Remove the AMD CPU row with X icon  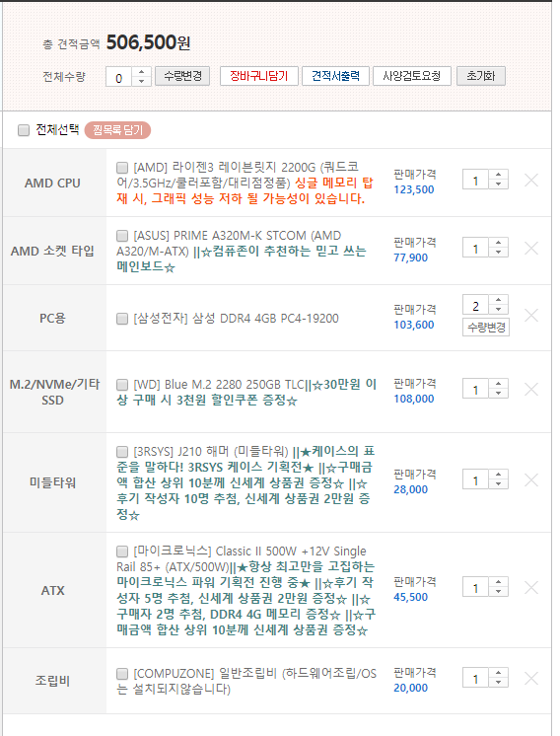coord(531,180)
